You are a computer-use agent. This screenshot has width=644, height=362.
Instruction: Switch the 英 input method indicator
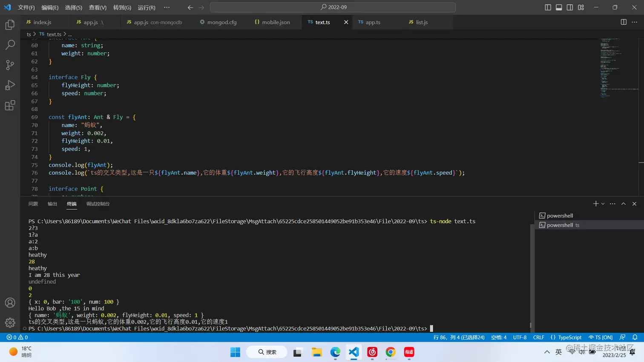coord(558,352)
